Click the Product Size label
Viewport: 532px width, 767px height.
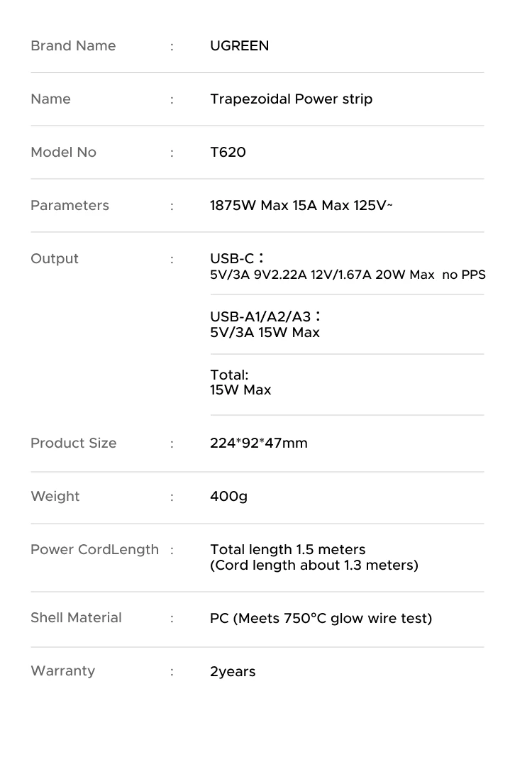pos(73,443)
